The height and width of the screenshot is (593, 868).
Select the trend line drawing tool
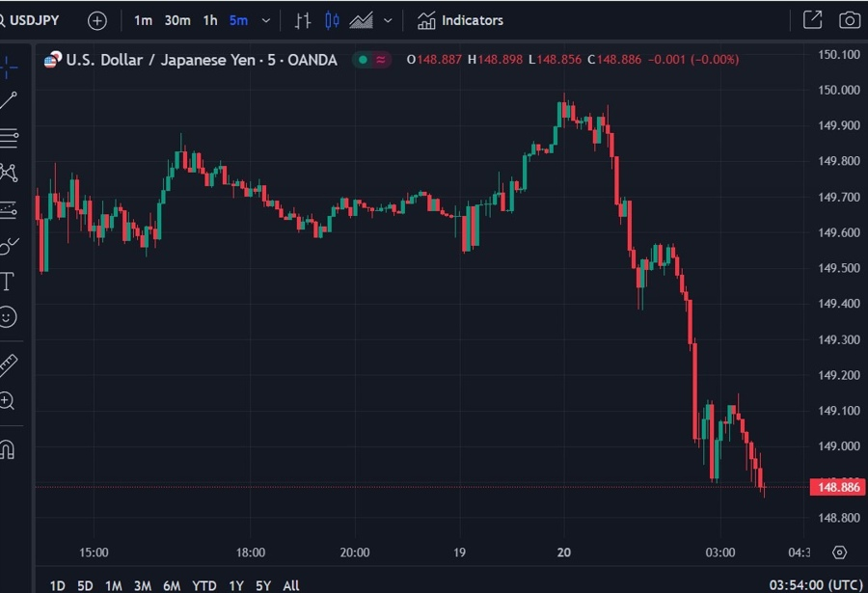[8, 101]
